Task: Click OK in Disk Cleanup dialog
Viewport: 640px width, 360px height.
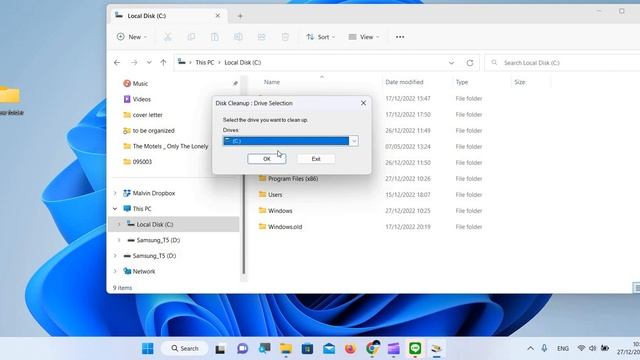Action: (x=267, y=159)
